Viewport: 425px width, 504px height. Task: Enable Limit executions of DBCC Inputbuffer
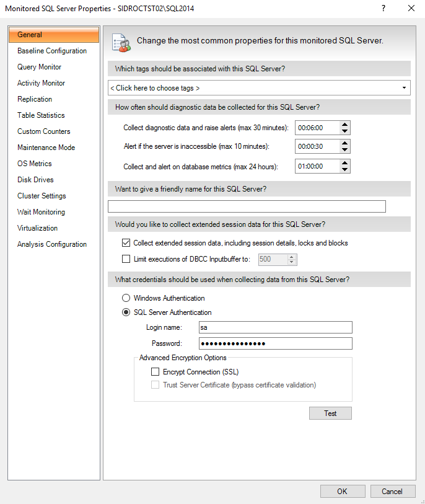[x=126, y=259]
